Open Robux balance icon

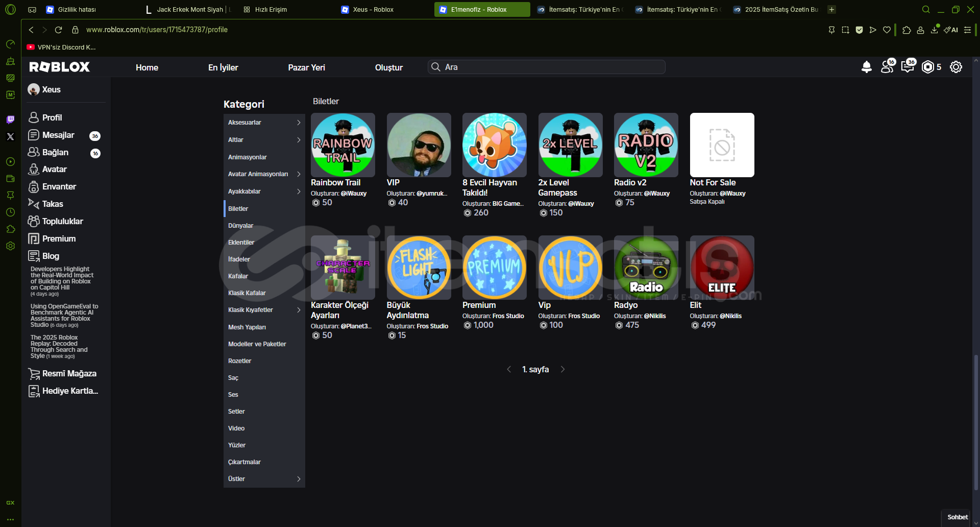[x=928, y=67]
